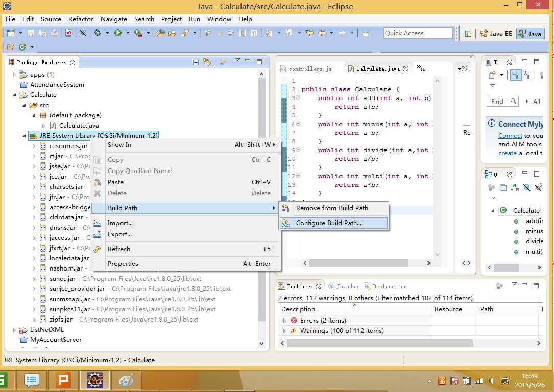Expand the apps project node
Image resolution: width=554 pixels, height=392 pixels.
(14, 75)
